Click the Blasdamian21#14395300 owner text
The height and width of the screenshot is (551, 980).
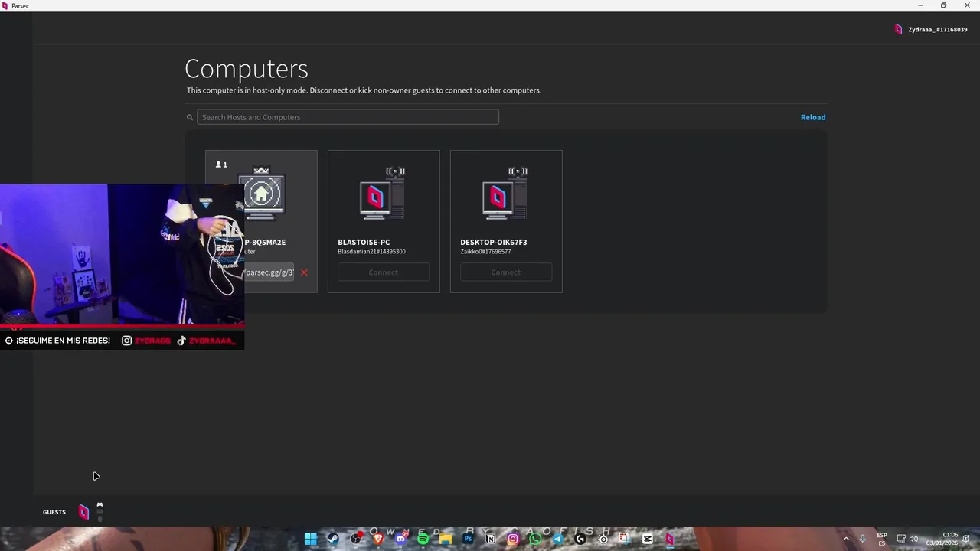371,251
